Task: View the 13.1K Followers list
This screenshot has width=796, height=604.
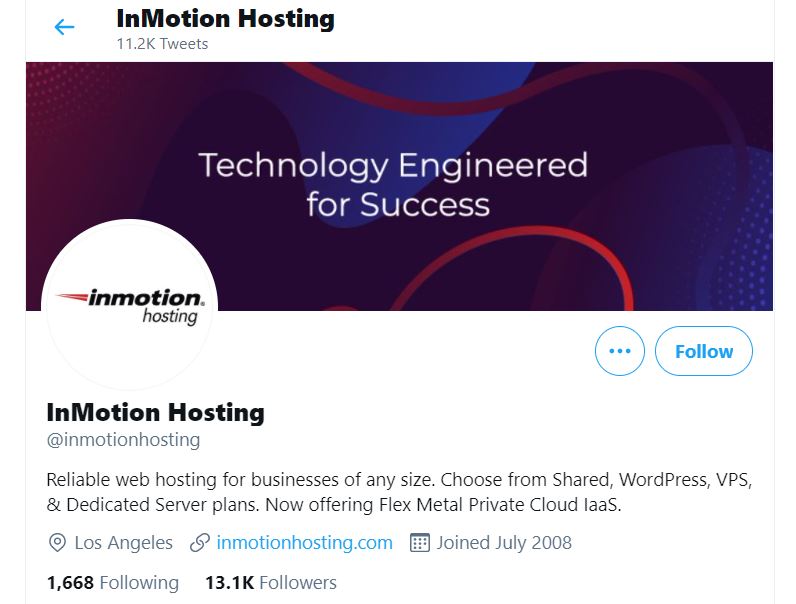Action: pyautogui.click(x=270, y=582)
